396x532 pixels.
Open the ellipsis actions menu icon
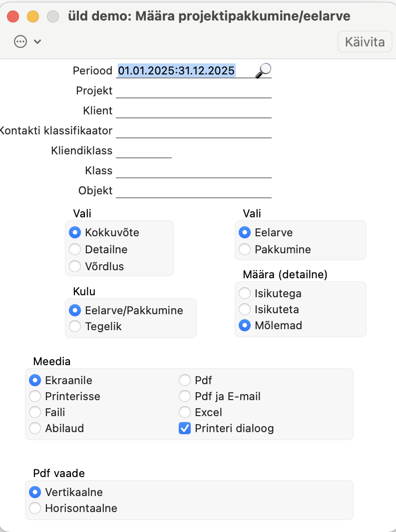20,42
